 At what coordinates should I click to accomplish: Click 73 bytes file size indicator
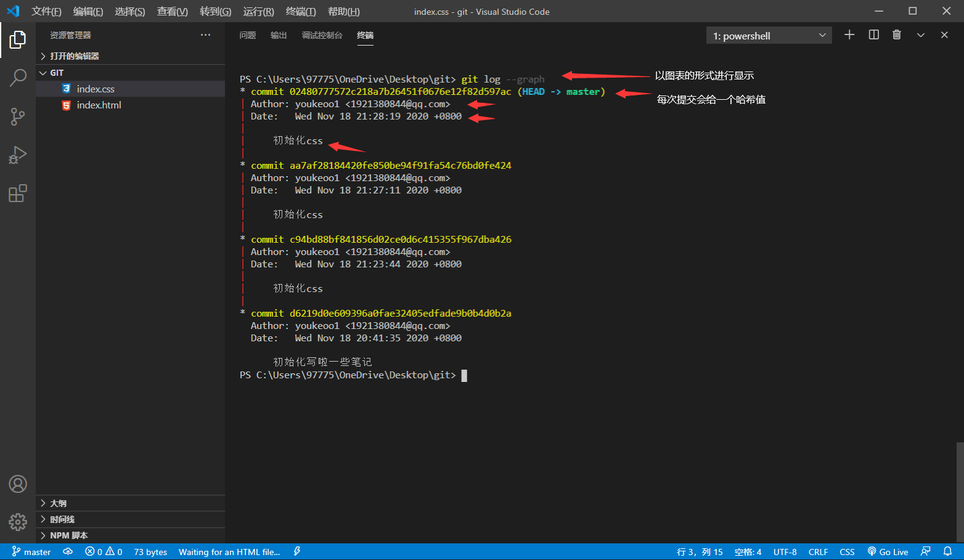tap(150, 552)
